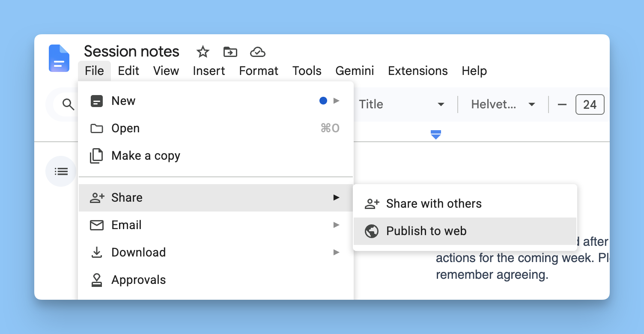Click the blue indent marker on ruler

pyautogui.click(x=436, y=134)
